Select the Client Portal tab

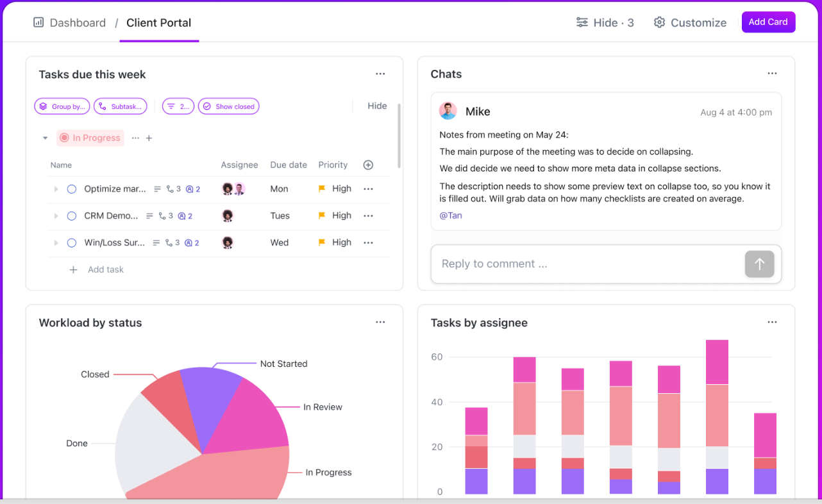tap(159, 22)
